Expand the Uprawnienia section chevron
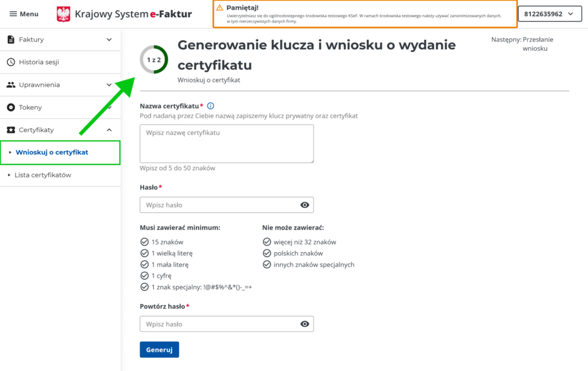The height and width of the screenshot is (371, 588). 109,85
